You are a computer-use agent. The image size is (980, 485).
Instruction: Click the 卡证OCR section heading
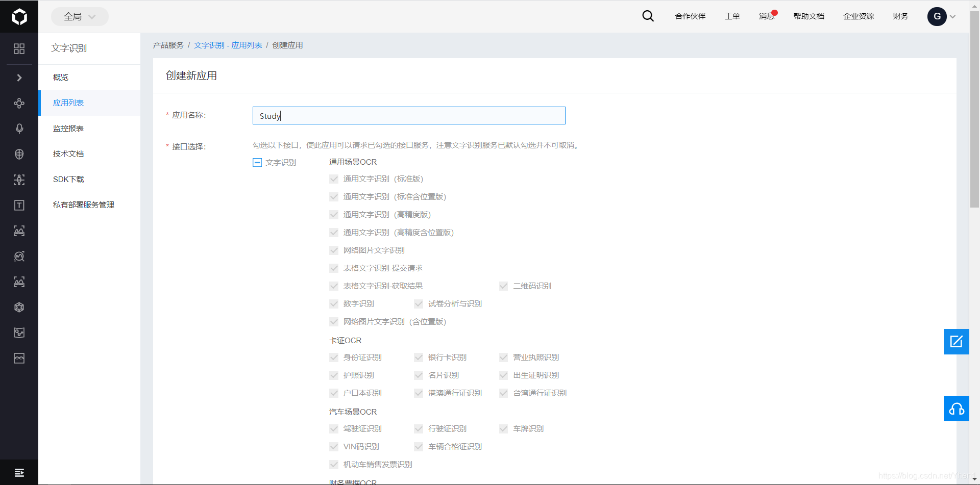[345, 341]
